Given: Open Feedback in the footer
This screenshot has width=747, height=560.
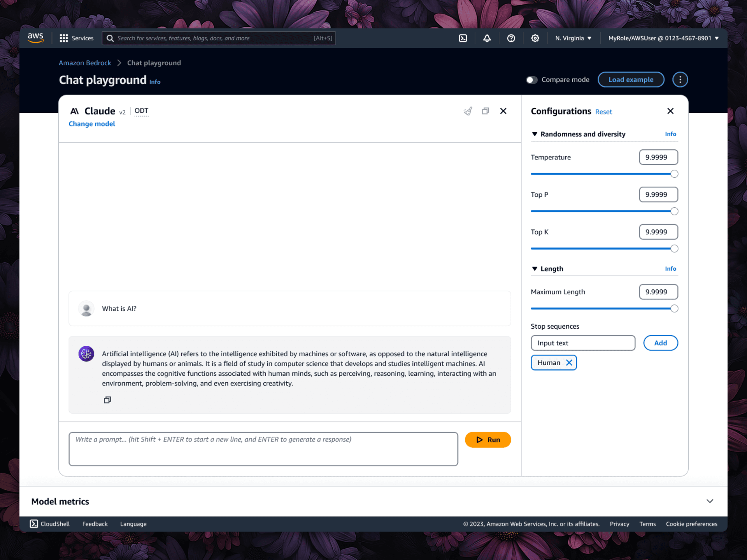Looking at the screenshot, I should 95,524.
